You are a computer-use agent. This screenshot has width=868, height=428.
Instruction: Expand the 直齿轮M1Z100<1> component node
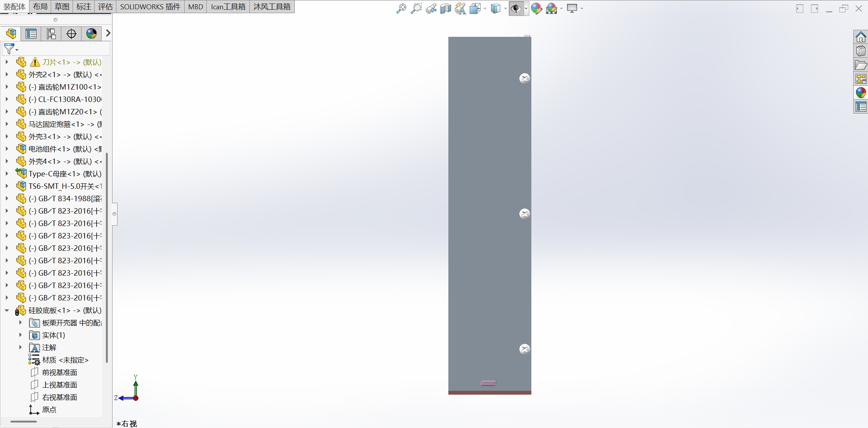[7, 87]
